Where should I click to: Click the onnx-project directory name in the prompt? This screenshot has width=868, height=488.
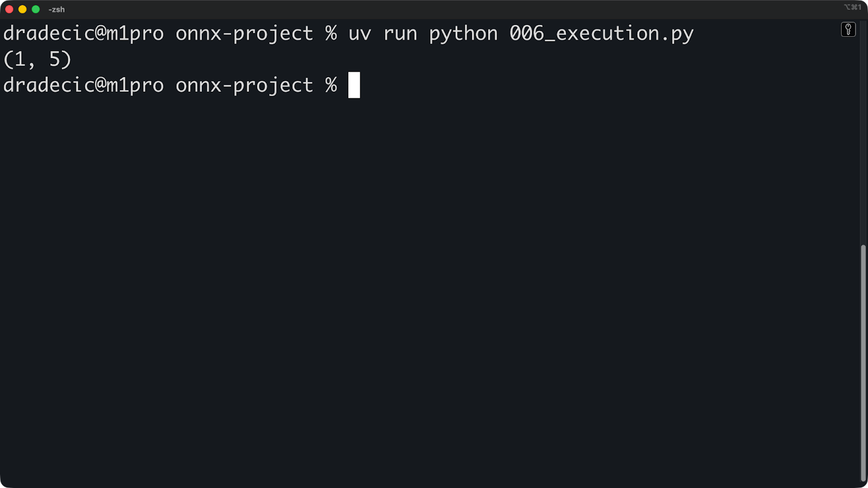(x=243, y=33)
